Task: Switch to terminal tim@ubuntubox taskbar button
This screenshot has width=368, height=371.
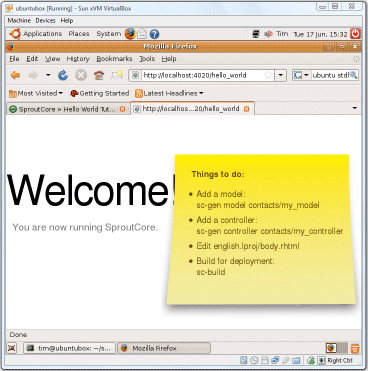Action: [x=69, y=348]
